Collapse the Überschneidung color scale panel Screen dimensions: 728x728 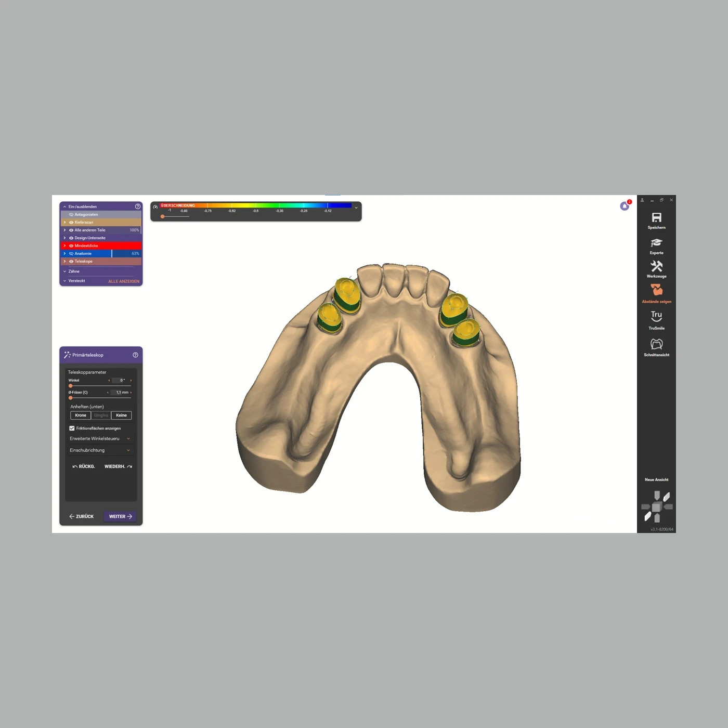point(356,207)
